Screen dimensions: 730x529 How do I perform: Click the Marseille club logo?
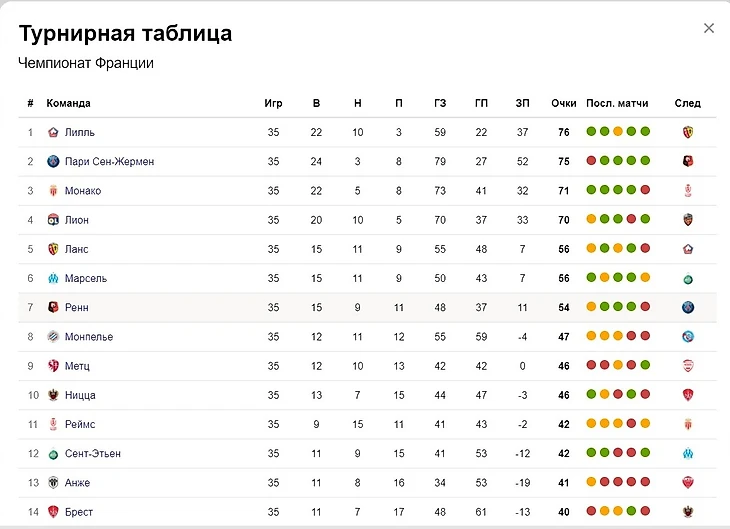[53, 278]
